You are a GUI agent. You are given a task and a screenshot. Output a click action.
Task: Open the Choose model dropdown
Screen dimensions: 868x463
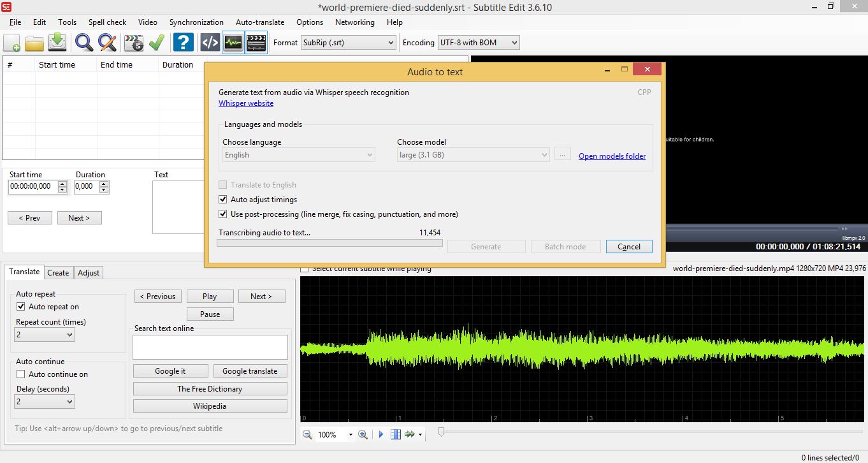(473, 154)
